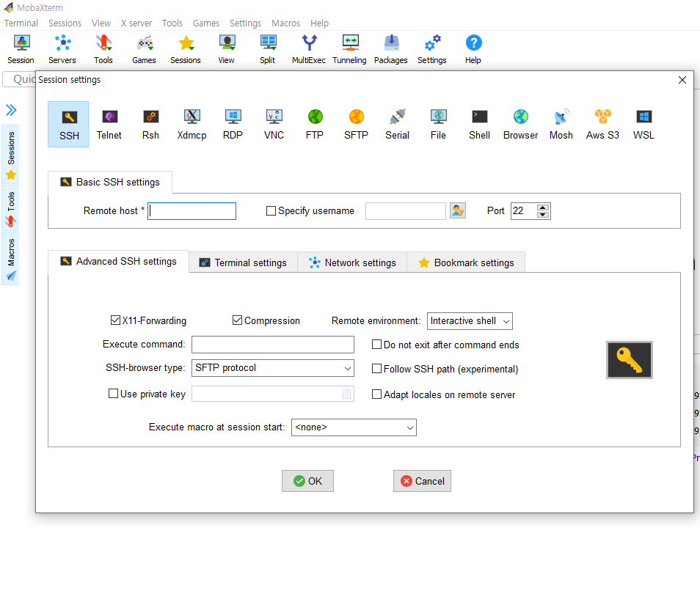Screen dimensions: 700x599
Task: Enable Do not exit after command ends
Action: 377,345
